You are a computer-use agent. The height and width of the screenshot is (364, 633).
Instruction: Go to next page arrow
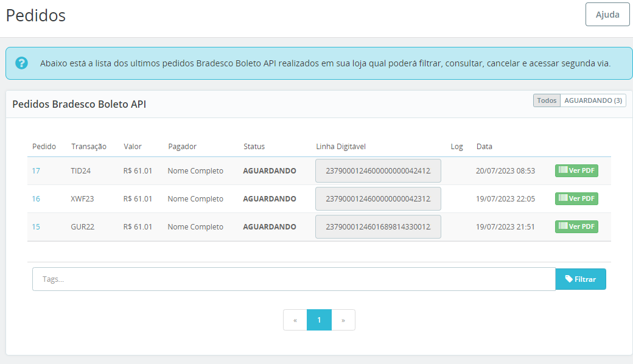click(x=343, y=320)
